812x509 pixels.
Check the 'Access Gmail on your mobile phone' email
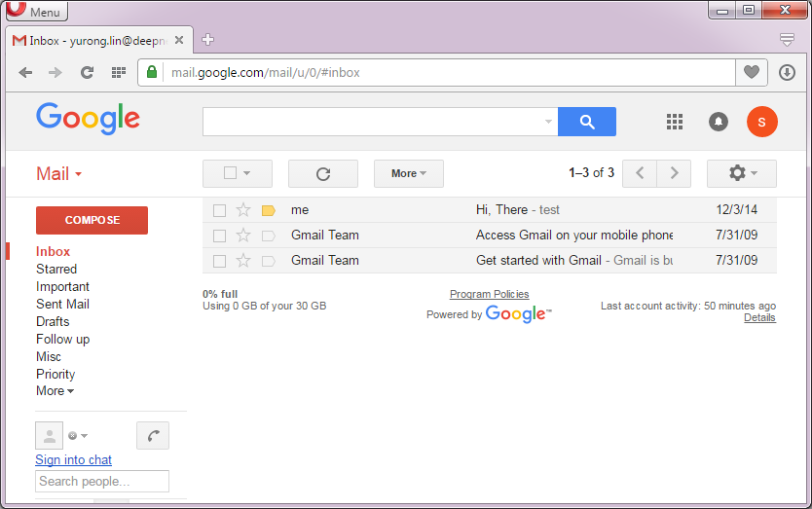click(x=220, y=236)
